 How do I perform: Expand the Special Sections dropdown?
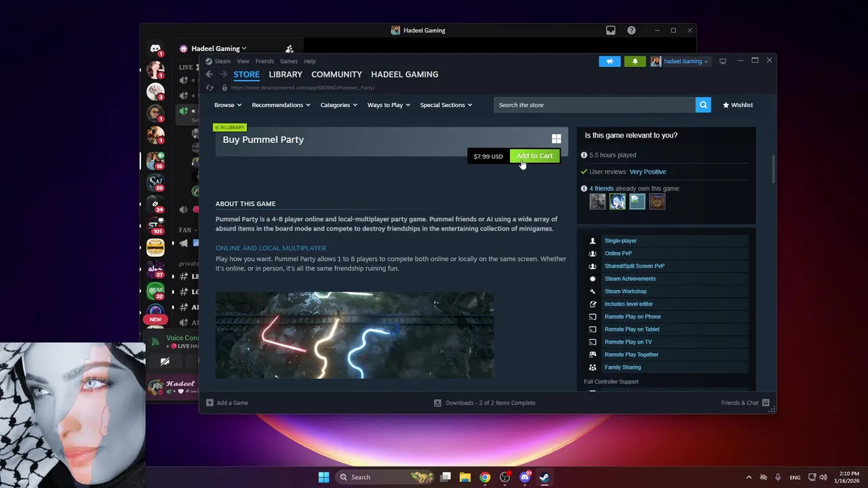click(446, 105)
